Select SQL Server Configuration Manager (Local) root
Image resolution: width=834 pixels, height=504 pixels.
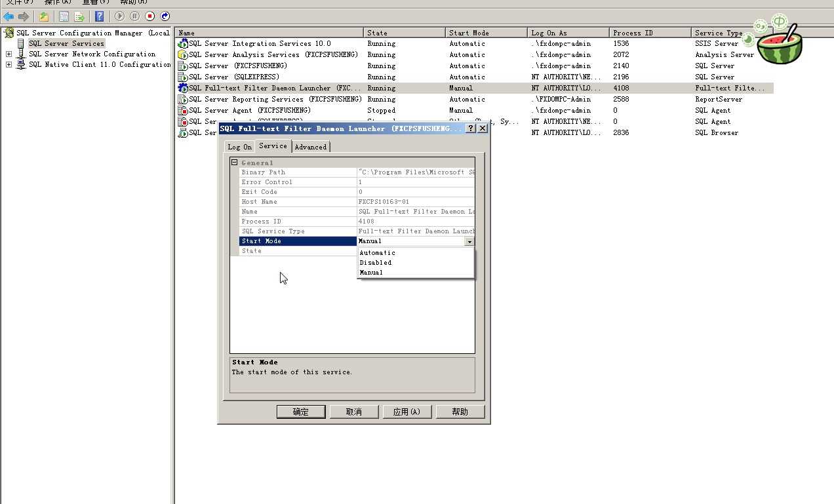(x=92, y=33)
